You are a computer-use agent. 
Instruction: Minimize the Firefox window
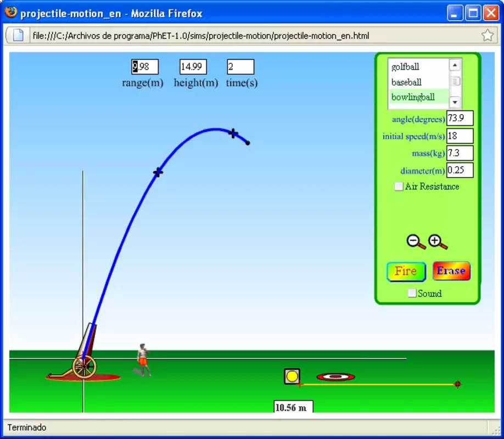point(455,13)
